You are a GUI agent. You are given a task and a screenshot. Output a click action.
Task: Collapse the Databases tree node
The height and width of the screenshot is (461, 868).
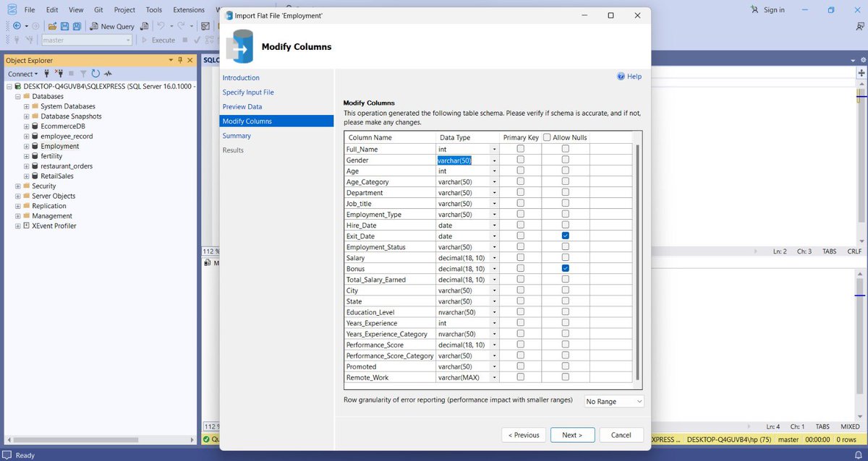17,96
